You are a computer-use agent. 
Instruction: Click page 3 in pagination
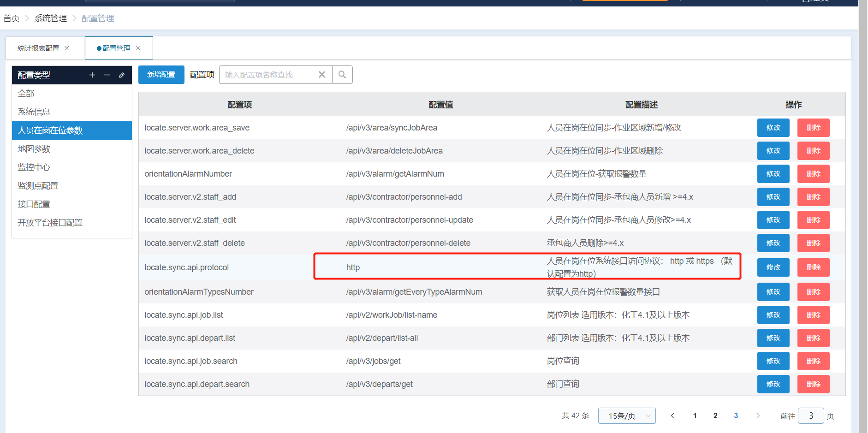coord(736,415)
